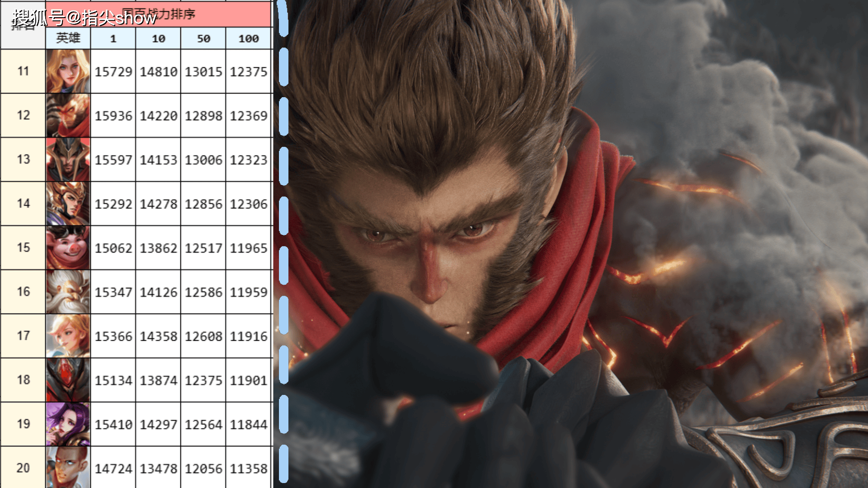
Task: Click the cell showing 11965
Action: pyautogui.click(x=249, y=248)
